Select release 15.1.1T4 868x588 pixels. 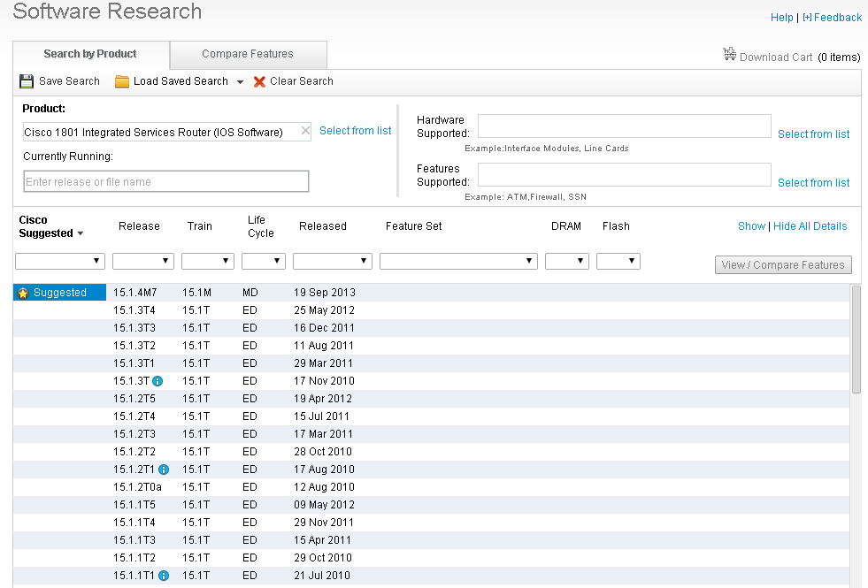pyautogui.click(x=431, y=523)
